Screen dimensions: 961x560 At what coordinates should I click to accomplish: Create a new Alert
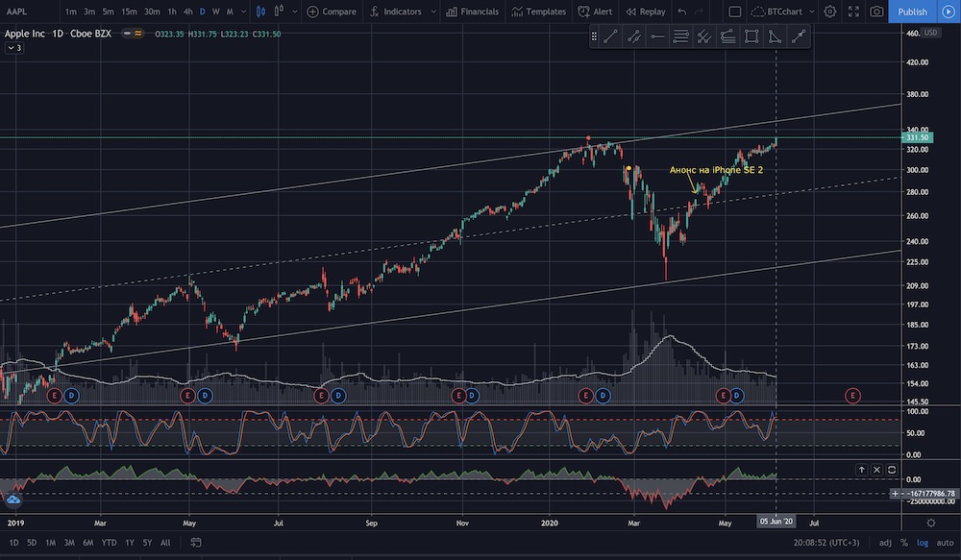pyautogui.click(x=595, y=11)
